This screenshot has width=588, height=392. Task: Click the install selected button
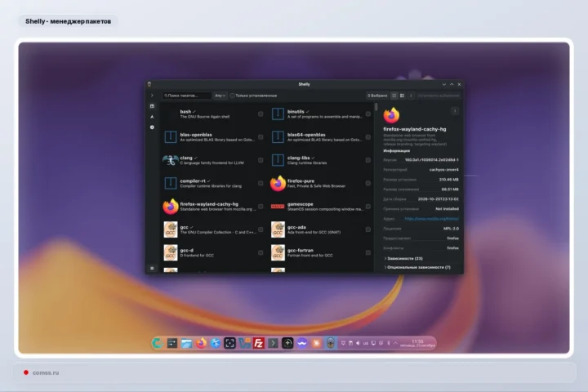tap(438, 96)
